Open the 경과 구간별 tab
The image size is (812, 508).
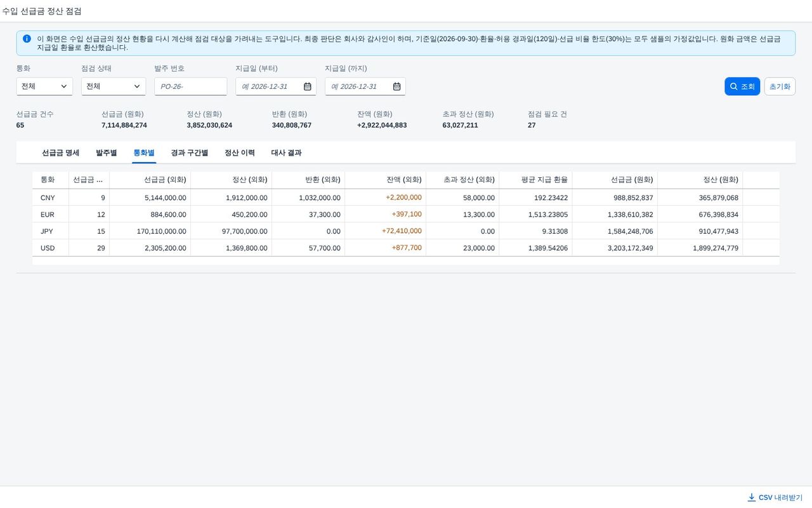pyautogui.click(x=190, y=153)
